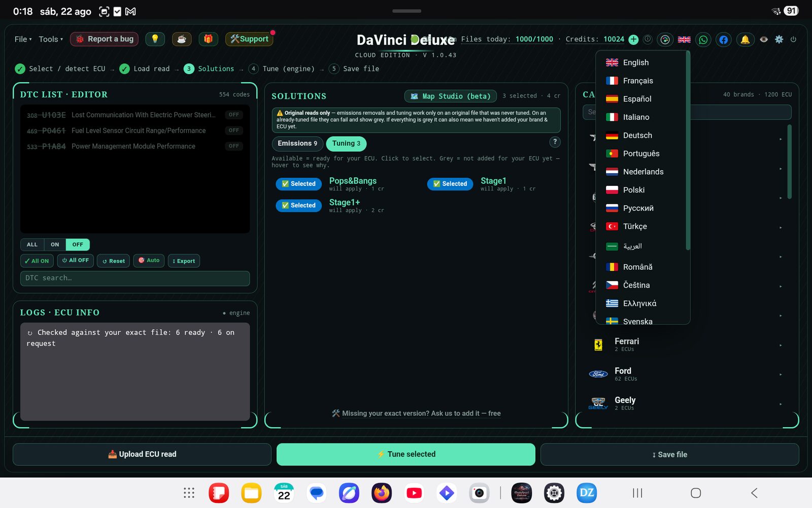Click the coffee cup icon
Image resolution: width=812 pixels, height=508 pixels.
click(x=182, y=39)
